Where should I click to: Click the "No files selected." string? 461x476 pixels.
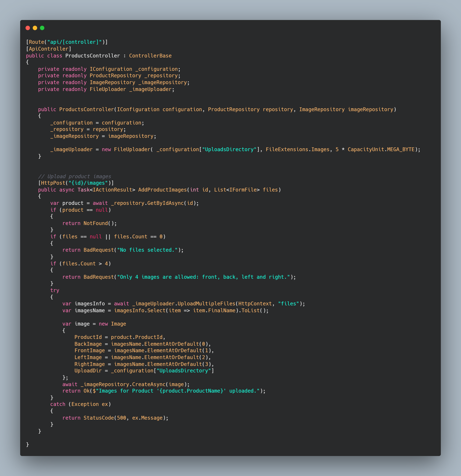tap(147, 250)
